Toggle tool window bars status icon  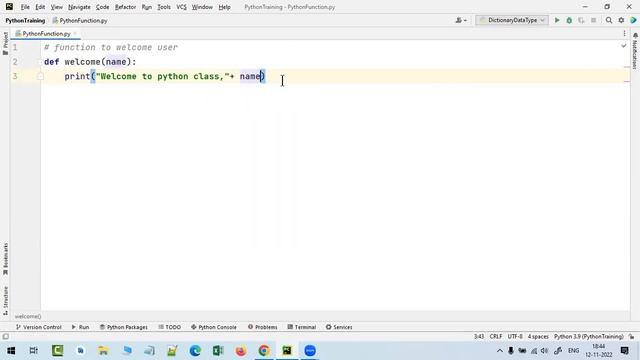(6, 337)
